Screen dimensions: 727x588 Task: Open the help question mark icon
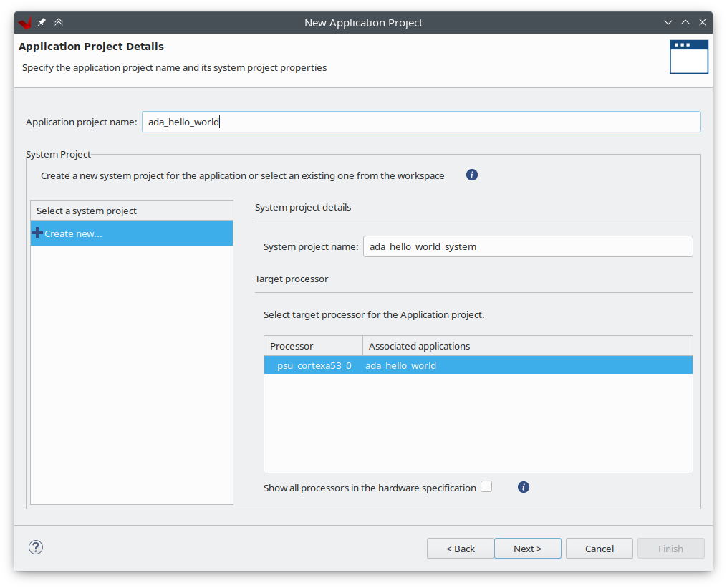pyautogui.click(x=36, y=547)
